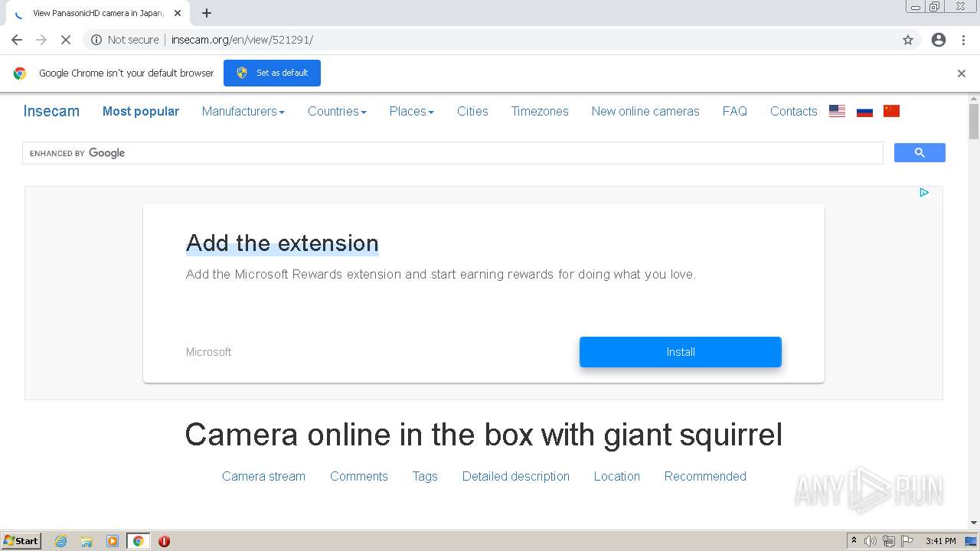980x551 pixels.
Task: Stop loading the page
Action: point(66,40)
